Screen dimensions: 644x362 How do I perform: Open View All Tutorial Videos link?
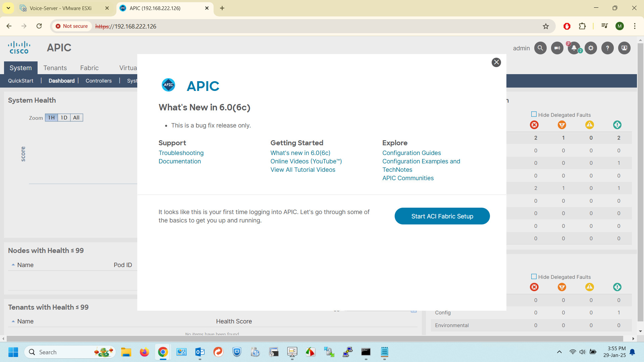[303, 170]
